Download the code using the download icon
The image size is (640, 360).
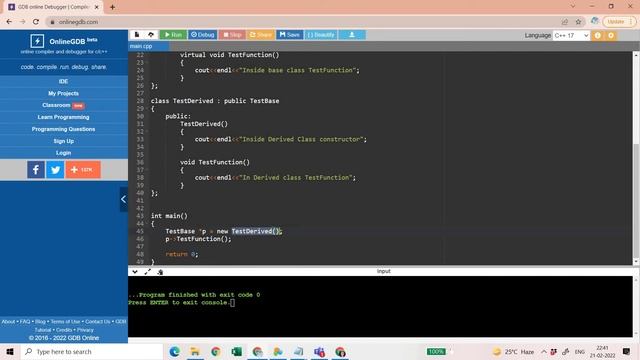point(352,35)
